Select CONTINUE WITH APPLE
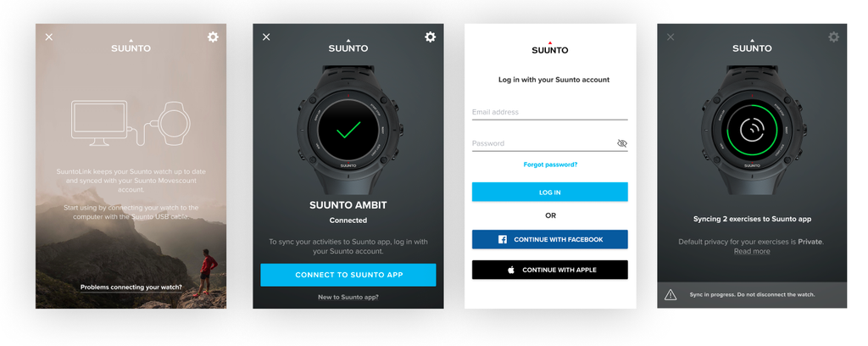 coord(549,270)
